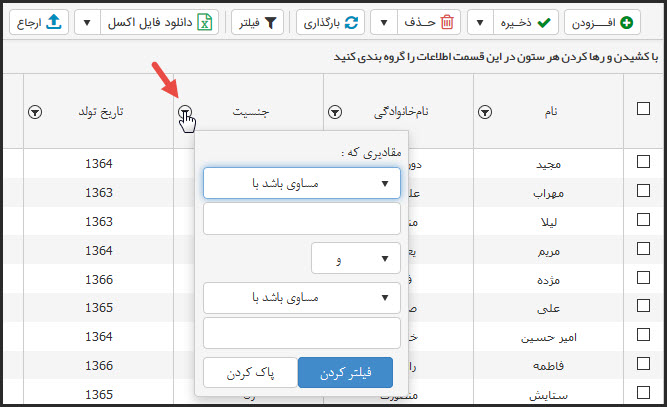This screenshot has height=407, width=667.
Task: Toggle the select-all header checkbox
Action: [x=643, y=108]
